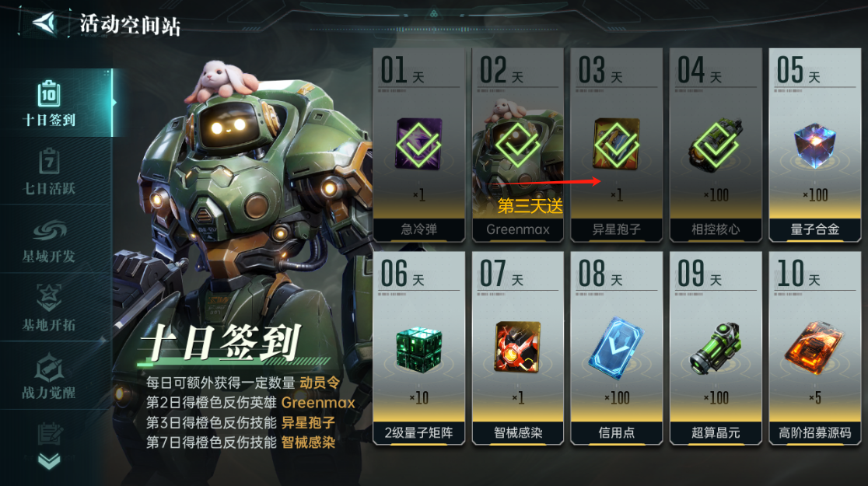
Task: Click the Greenmax highlighted text link
Action: click(x=318, y=403)
